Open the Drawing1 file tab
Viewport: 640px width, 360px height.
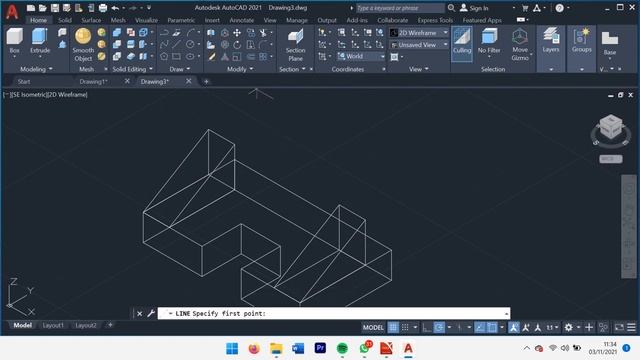point(93,82)
